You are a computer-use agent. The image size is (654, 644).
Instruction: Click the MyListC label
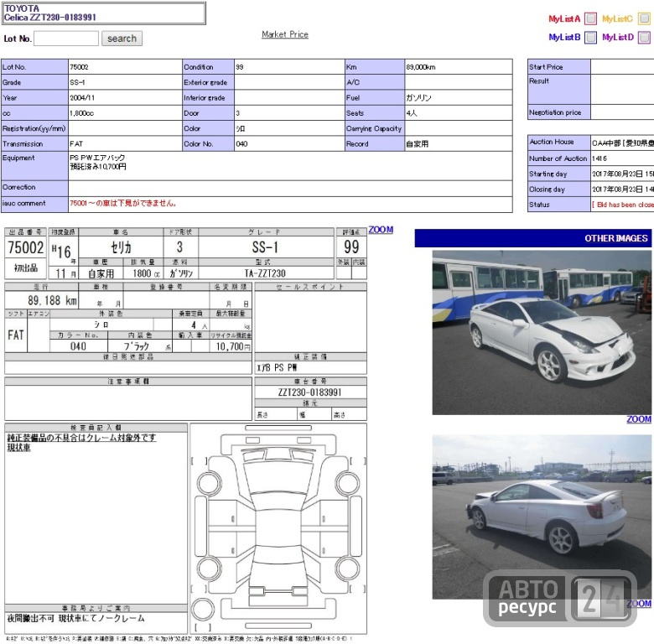[617, 18]
